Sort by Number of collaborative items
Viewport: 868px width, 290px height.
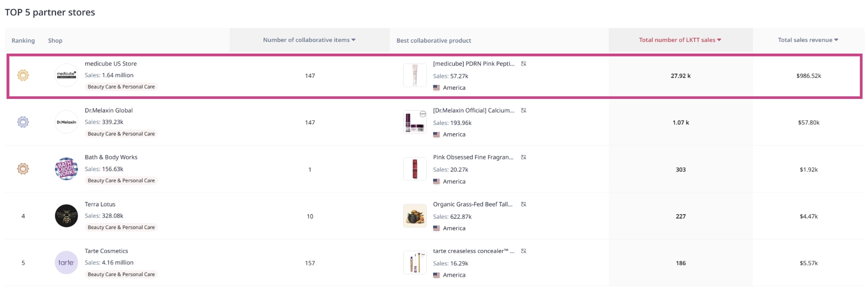[309, 40]
